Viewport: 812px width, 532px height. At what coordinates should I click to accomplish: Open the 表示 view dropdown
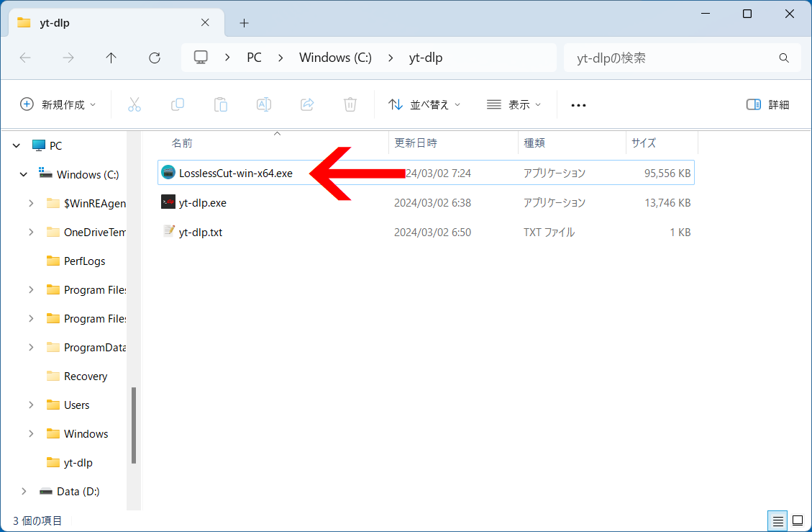(514, 104)
